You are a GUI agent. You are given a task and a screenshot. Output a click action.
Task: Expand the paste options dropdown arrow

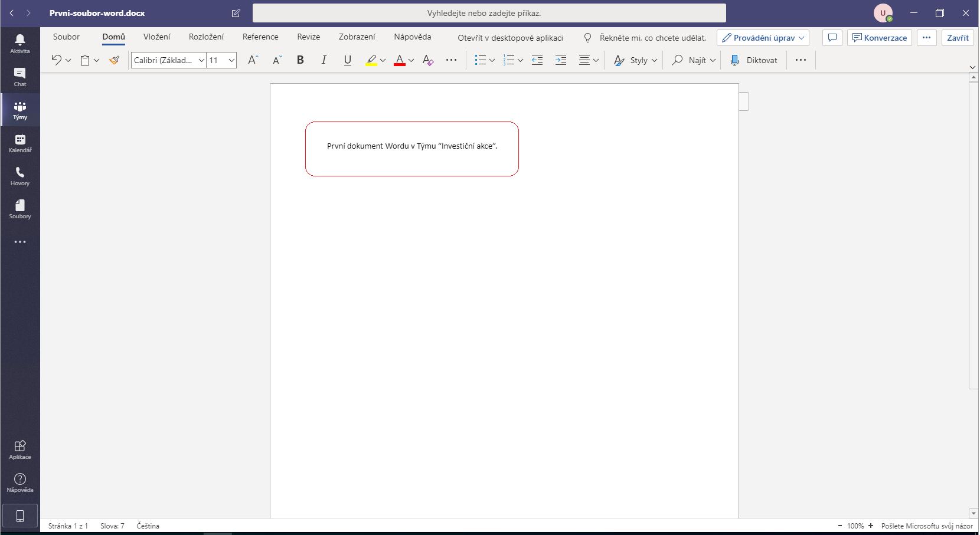[97, 60]
